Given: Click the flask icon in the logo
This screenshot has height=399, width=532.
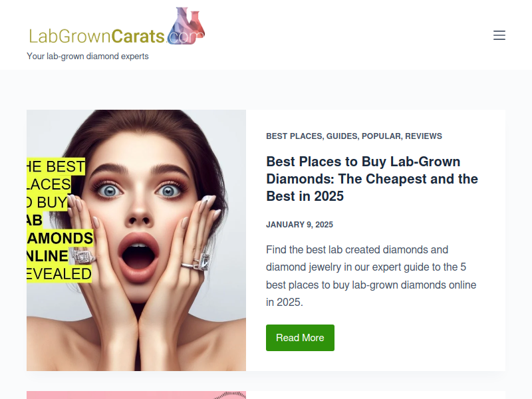Looking at the screenshot, I should pos(186,26).
